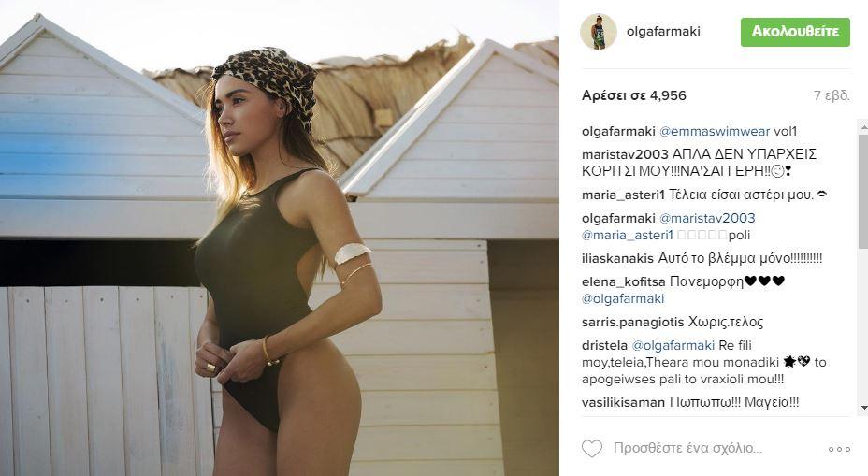Open elena_kofitsa commenter profile
Viewport: 868px width, 476px height.
tap(623, 281)
